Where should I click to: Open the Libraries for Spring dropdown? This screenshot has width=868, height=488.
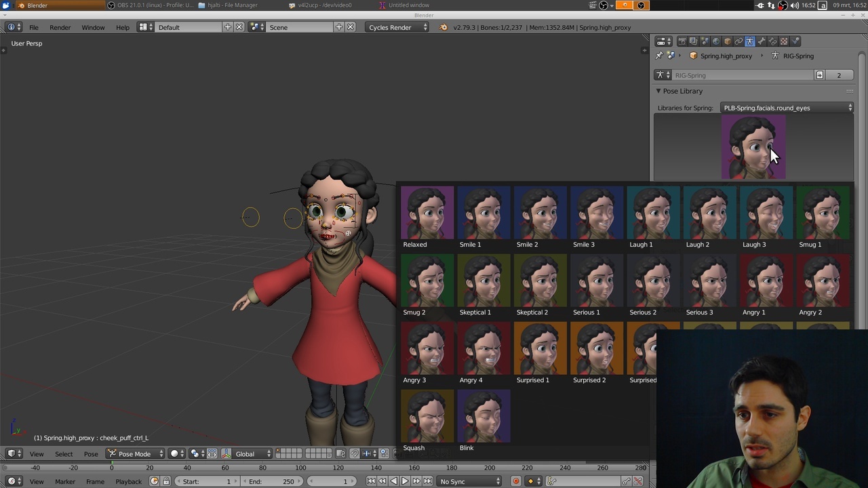coord(787,108)
